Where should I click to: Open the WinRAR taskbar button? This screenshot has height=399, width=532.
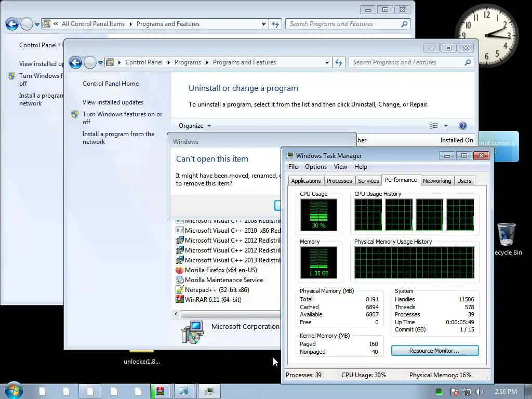click(x=160, y=391)
